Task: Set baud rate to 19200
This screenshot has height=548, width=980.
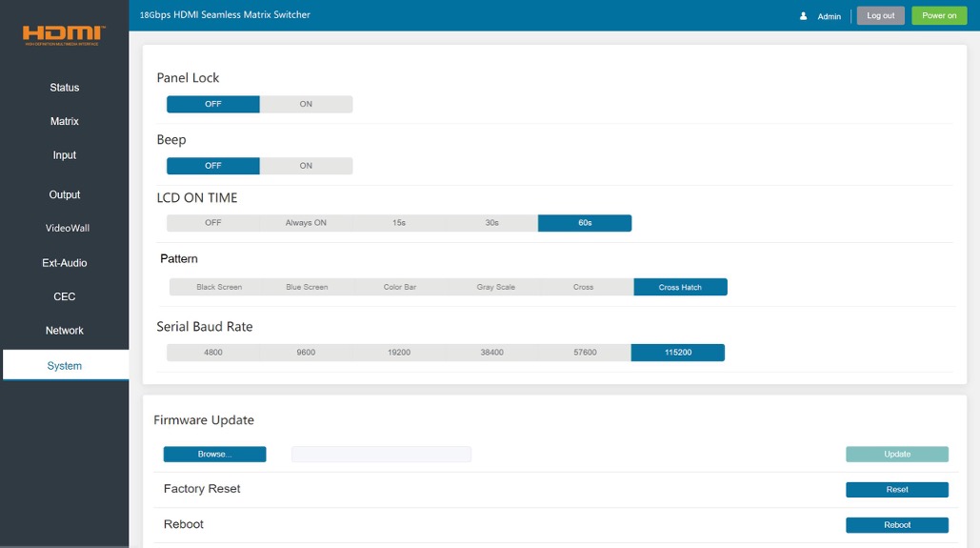Action: point(399,353)
